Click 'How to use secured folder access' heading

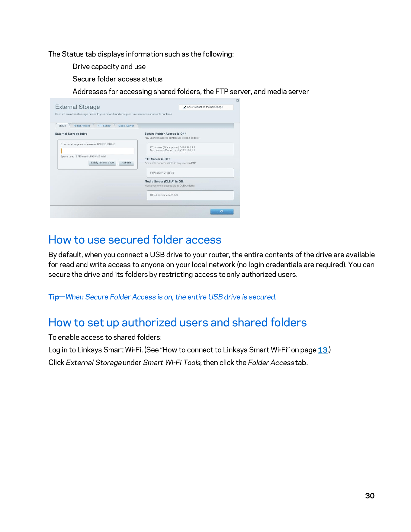[x=135, y=240]
